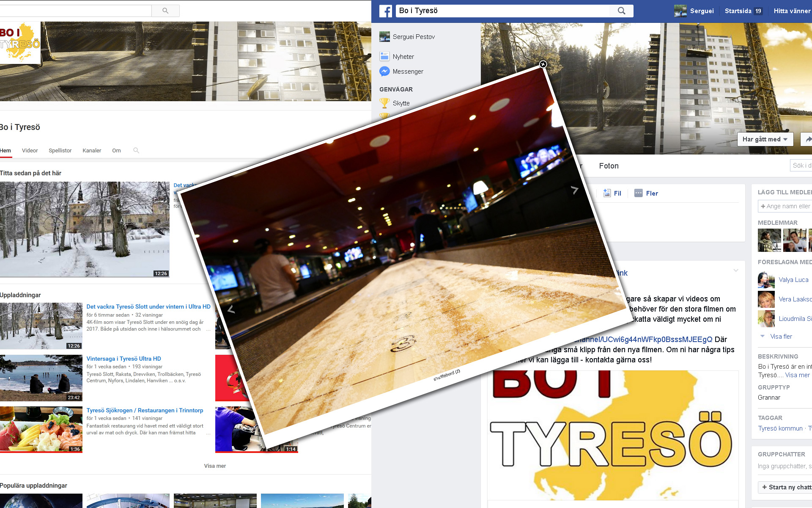Click the share arrow button on cover
Viewport: 812px width, 508px height.
coord(807,139)
